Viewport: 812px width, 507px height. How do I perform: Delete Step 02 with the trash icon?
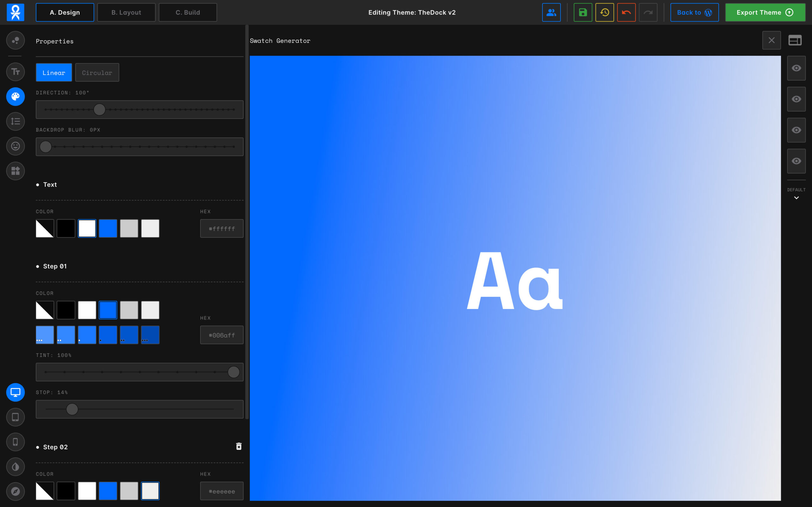tap(239, 446)
